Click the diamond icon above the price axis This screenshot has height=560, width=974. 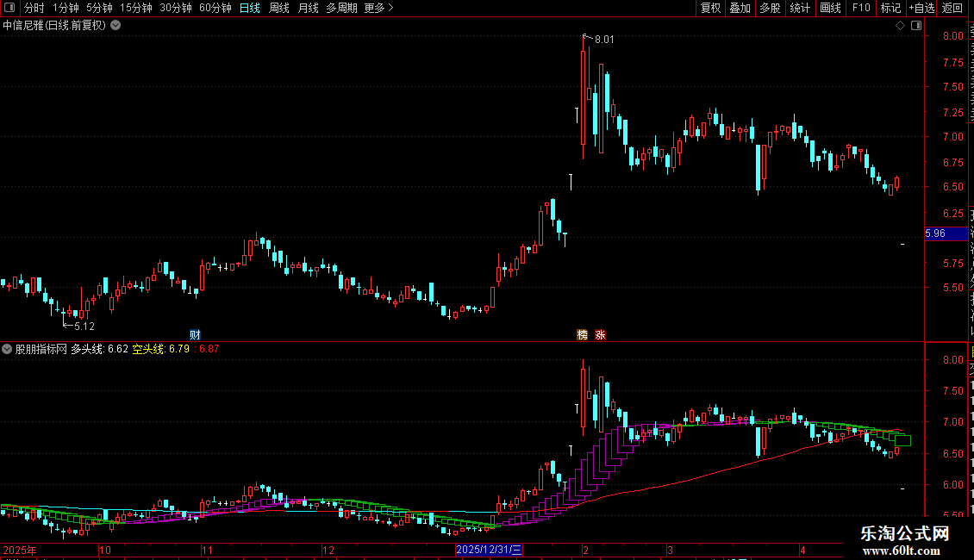click(x=900, y=26)
